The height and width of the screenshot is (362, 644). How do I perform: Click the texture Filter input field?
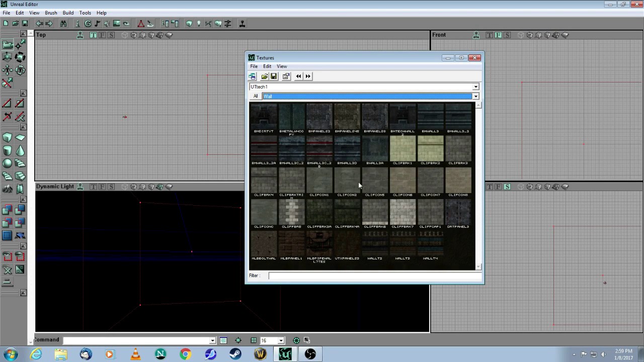tap(374, 276)
